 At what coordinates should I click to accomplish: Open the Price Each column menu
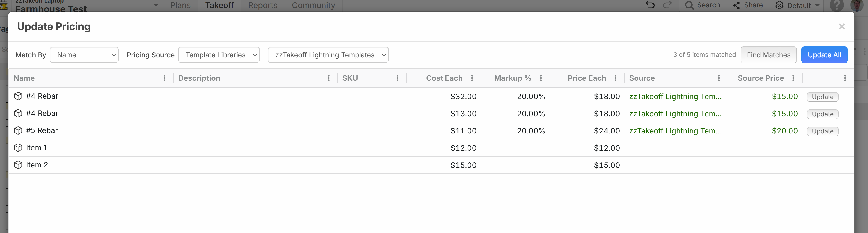click(x=616, y=78)
